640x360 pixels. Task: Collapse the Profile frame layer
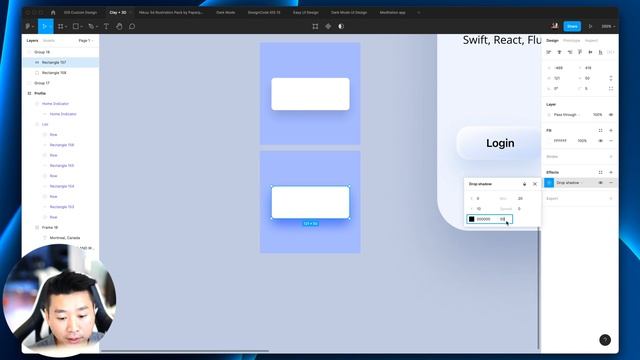(x=29, y=93)
